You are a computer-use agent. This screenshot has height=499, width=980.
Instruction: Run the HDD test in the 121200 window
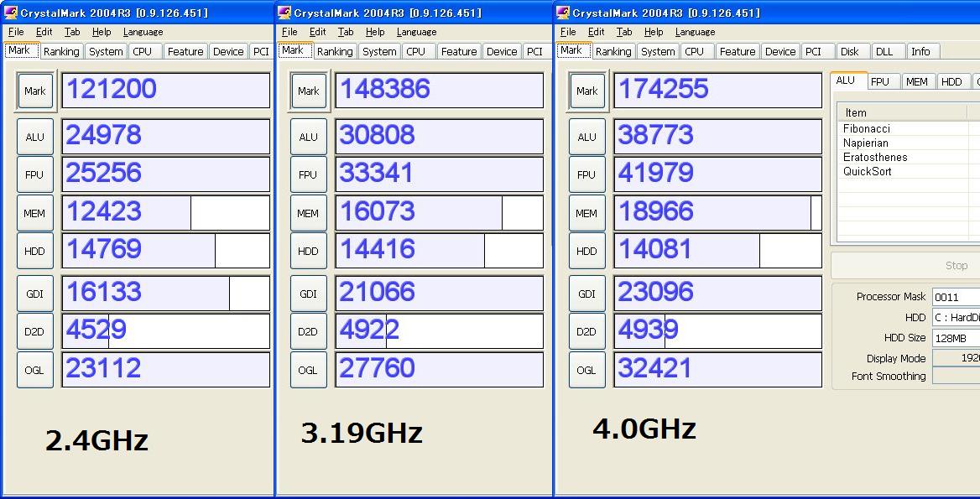click(x=35, y=251)
